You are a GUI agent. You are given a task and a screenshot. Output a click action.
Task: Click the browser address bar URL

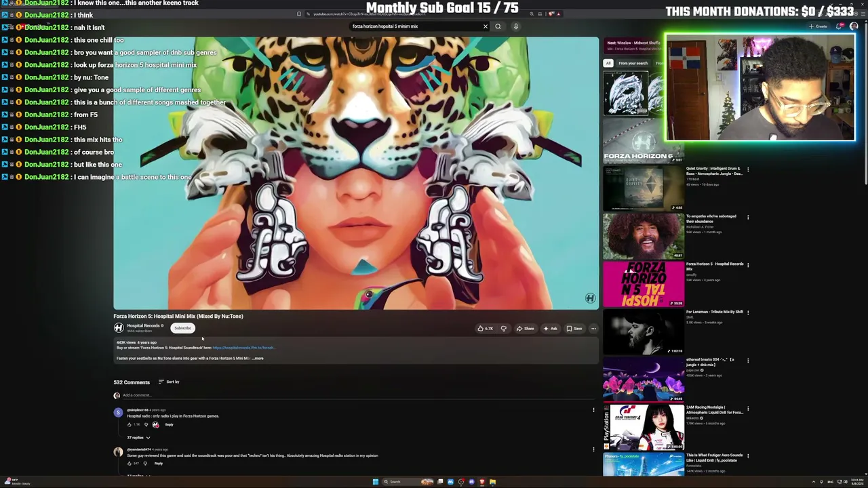coord(370,14)
